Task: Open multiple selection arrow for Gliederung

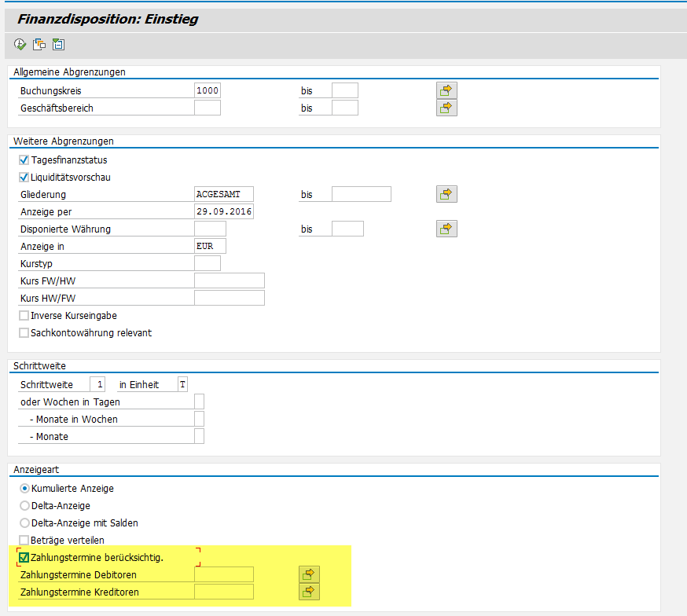Action: 446,194
